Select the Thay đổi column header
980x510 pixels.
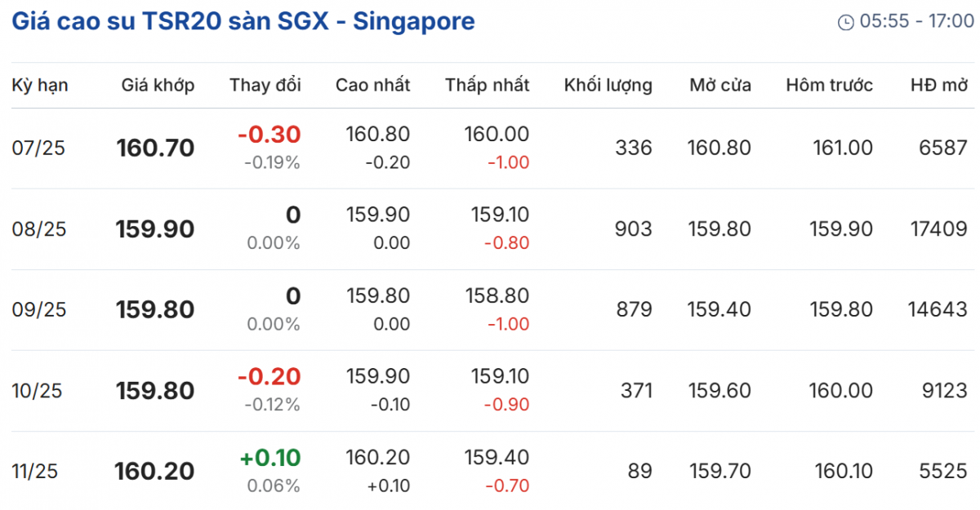[265, 85]
